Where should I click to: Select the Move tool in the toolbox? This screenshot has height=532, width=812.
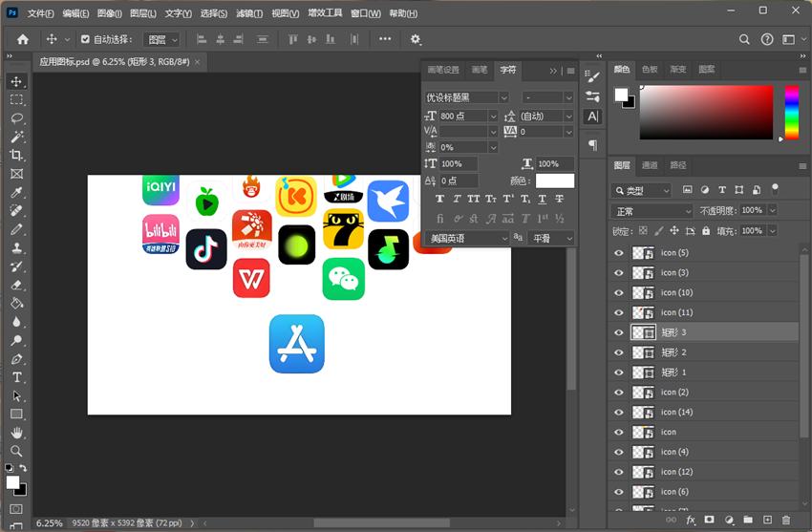16,81
